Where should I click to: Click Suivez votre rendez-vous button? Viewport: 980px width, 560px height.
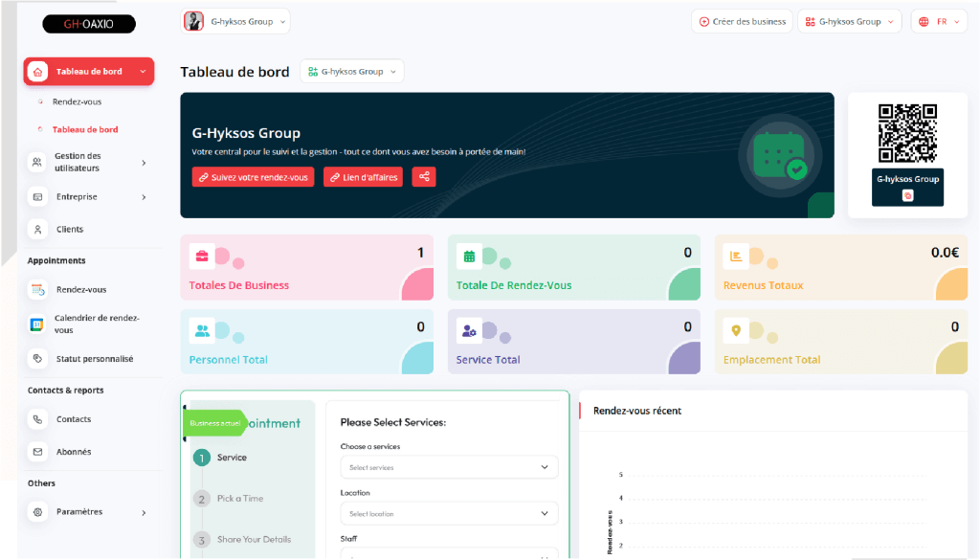click(x=253, y=177)
